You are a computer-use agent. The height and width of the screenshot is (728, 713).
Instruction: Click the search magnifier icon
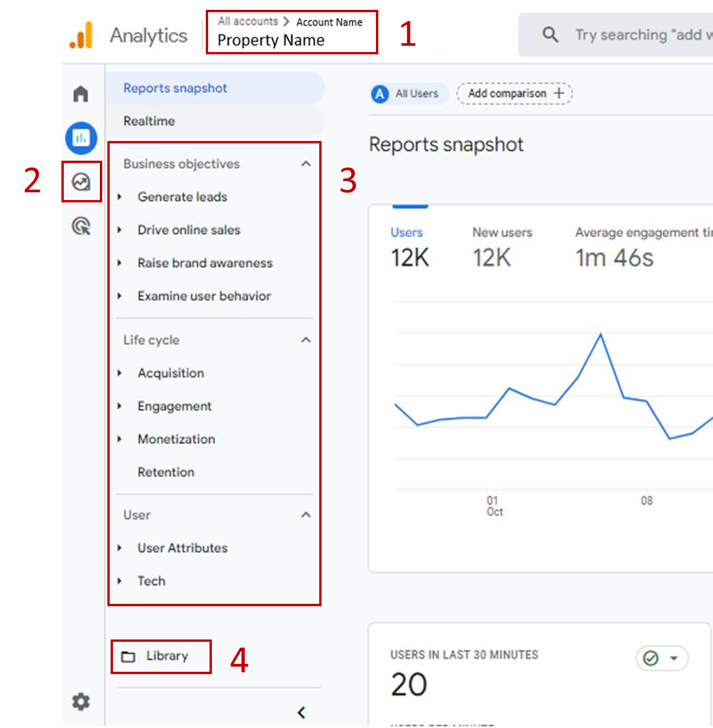(550, 35)
